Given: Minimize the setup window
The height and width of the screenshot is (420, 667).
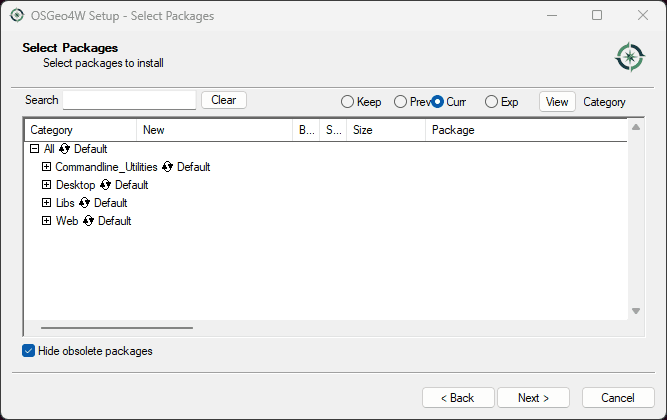Looking at the screenshot, I should (552, 15).
